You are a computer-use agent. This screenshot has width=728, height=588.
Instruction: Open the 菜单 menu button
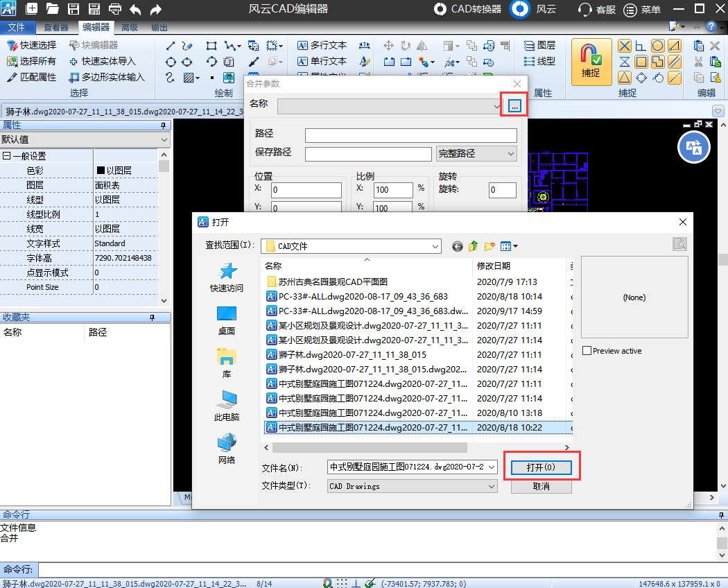643,9
